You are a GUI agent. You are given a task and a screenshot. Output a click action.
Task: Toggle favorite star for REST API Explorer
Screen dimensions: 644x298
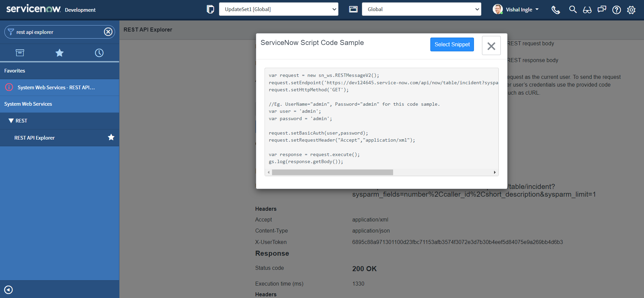click(111, 137)
